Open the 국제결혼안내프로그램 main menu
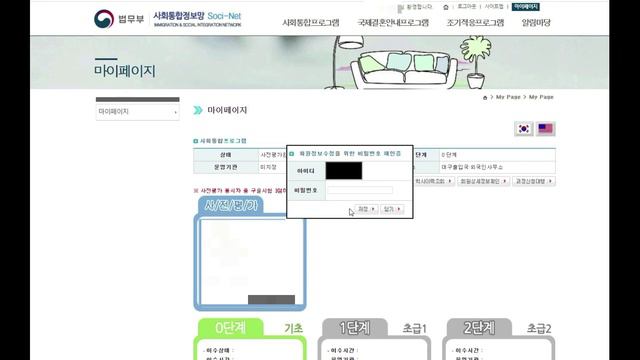 [x=393, y=23]
